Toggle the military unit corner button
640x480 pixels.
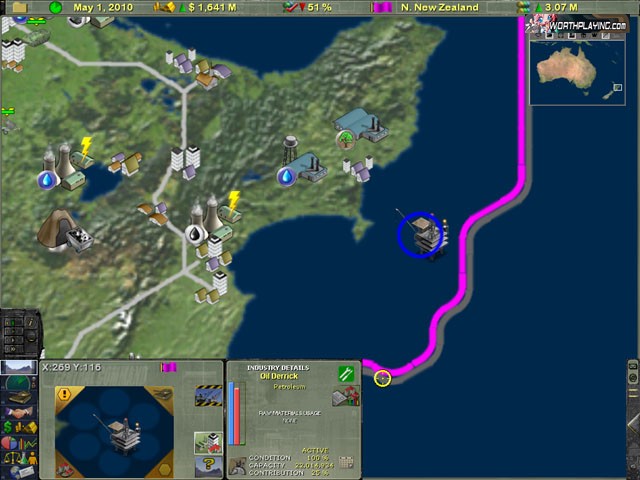161,395
